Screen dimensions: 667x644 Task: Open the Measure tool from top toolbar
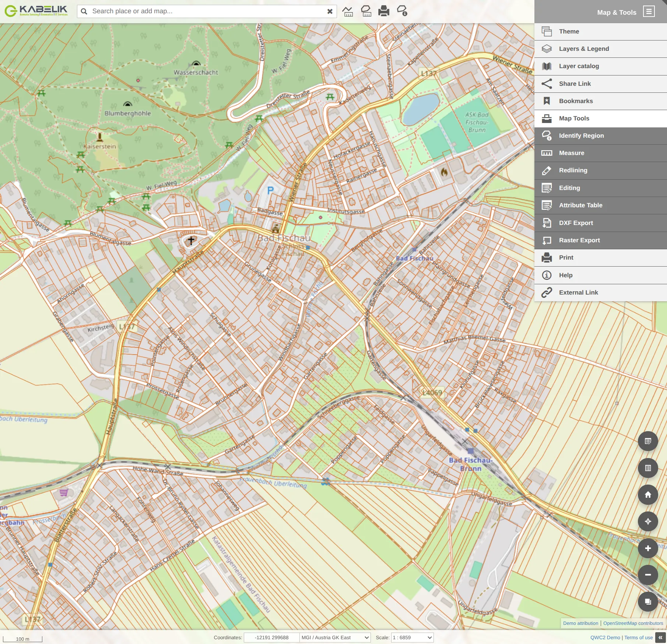pyautogui.click(x=348, y=11)
